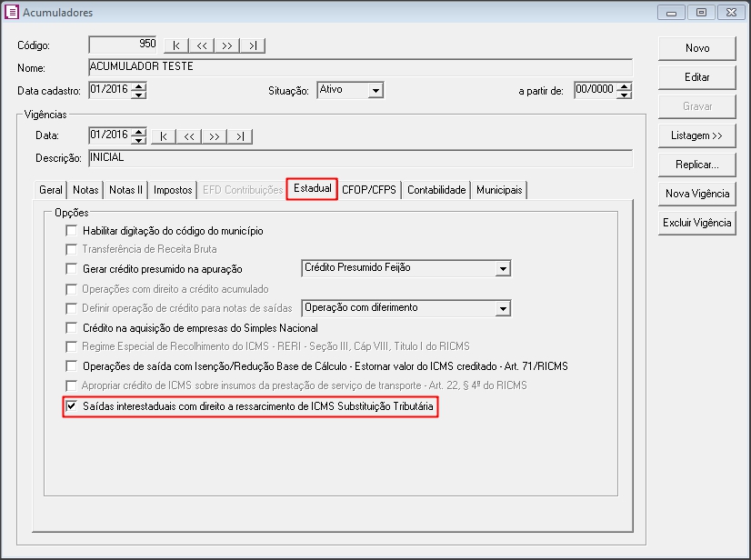This screenshot has height=560, width=751.
Task: Go to previous Vigência date
Action: 189,136
